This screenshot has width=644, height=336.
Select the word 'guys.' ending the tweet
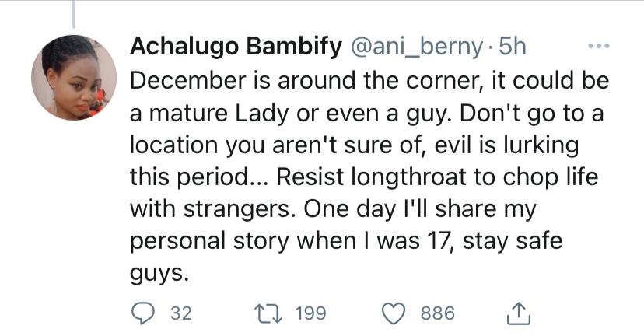[x=159, y=274]
